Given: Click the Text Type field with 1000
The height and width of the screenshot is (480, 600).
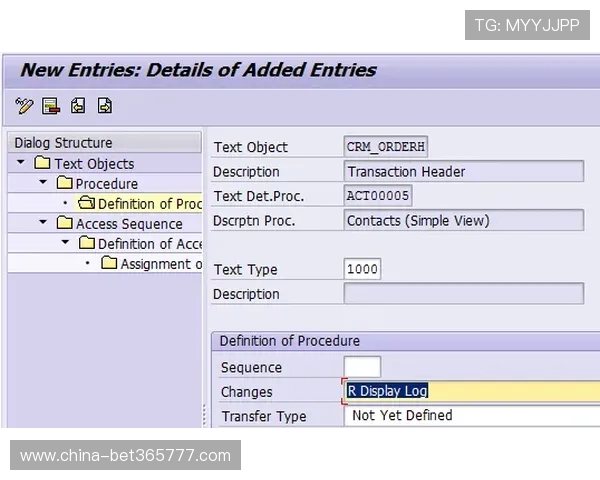Looking at the screenshot, I should [x=362, y=269].
